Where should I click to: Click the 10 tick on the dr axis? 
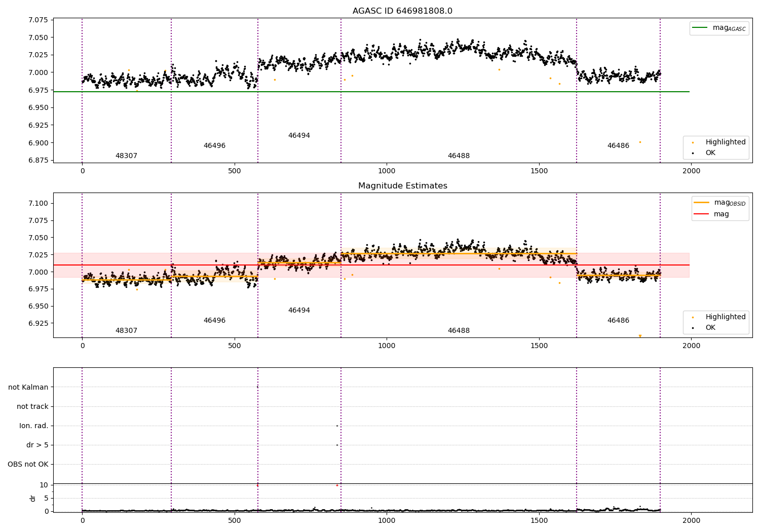tap(44, 485)
